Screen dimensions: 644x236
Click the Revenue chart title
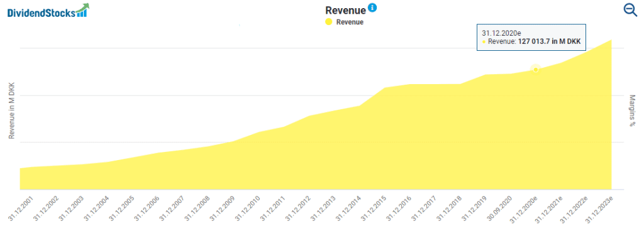click(x=345, y=10)
